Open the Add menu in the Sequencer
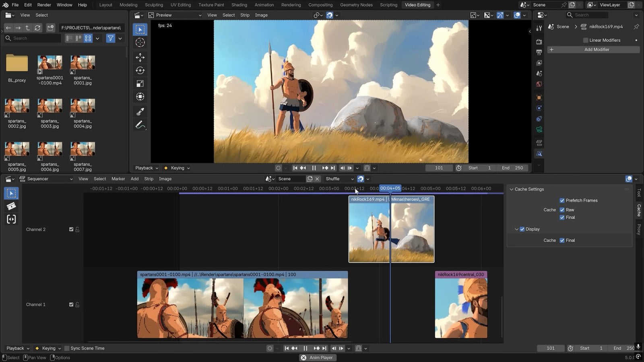Screen dimensions: 644x362 [x=134, y=179]
